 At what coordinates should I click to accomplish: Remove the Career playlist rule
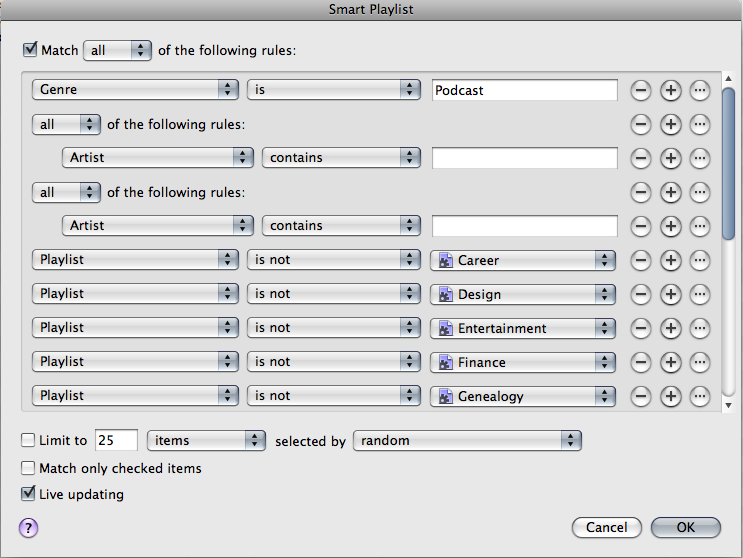point(641,260)
